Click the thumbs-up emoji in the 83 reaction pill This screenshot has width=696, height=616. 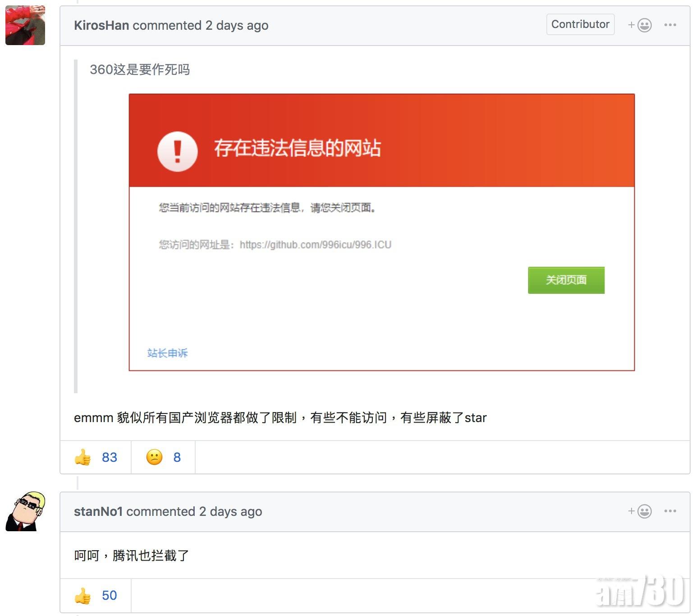coord(83,457)
